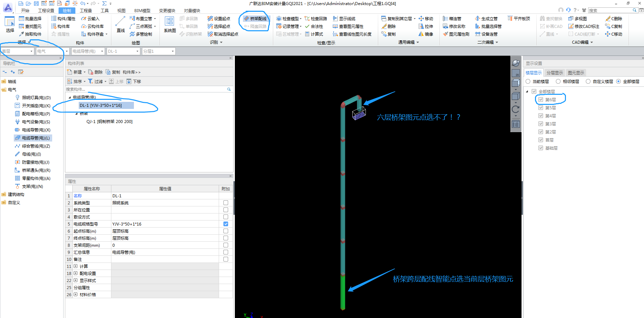Switch to 图元显示 tab
644x318 pixels.
(x=576, y=73)
